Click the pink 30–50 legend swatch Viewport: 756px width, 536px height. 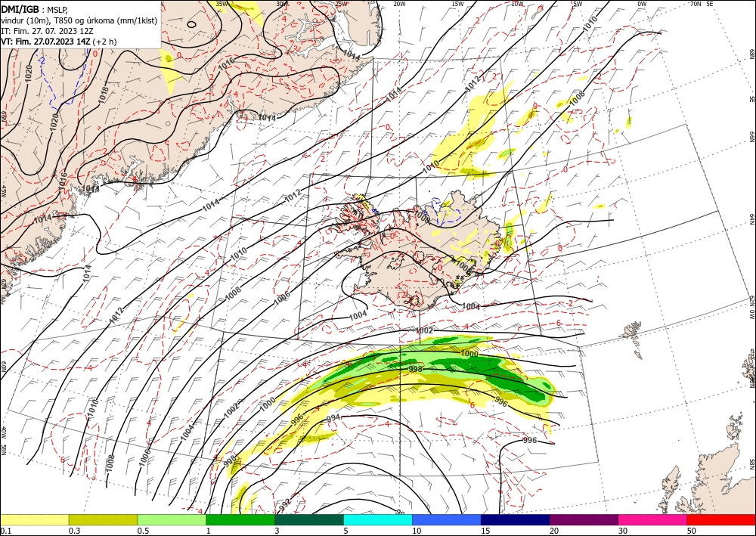pos(653,519)
